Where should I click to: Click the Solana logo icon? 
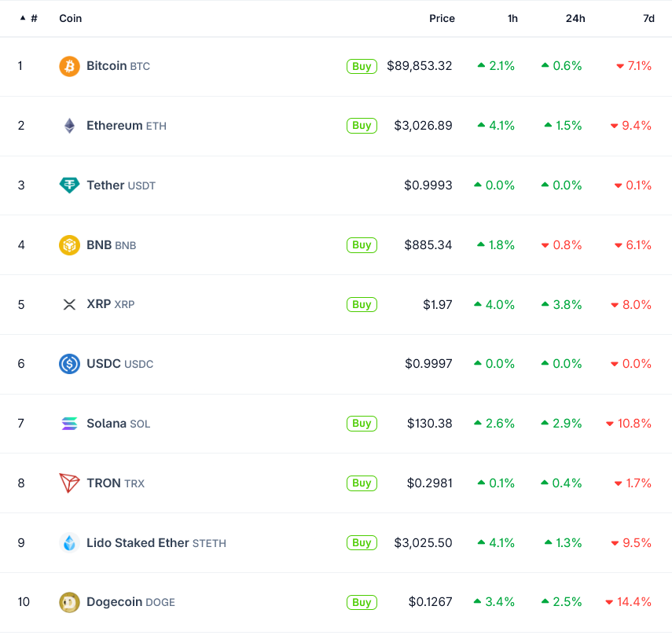click(x=69, y=424)
